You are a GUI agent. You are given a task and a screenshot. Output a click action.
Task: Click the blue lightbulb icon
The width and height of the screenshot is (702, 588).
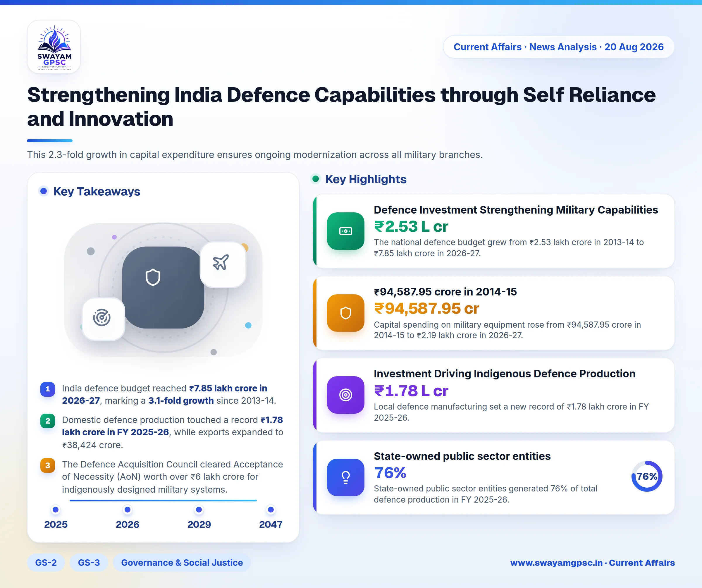pos(345,477)
